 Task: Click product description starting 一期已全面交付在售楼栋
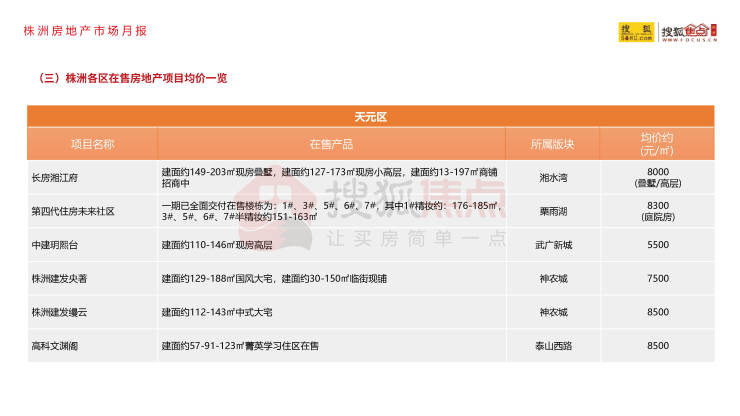tap(331, 211)
